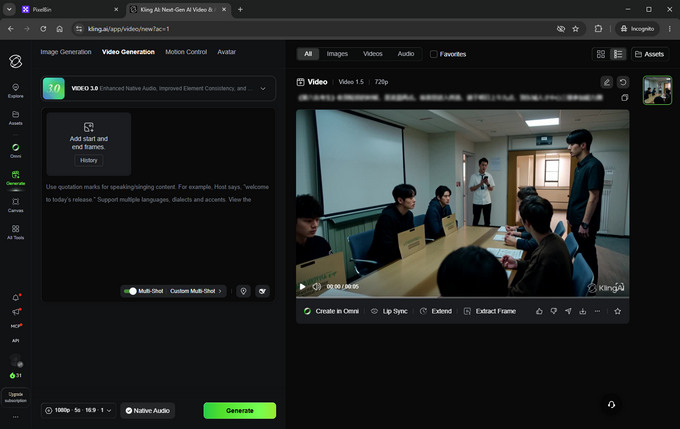The width and height of the screenshot is (680, 429).
Task: Like the generated video with thumbs up
Action: (x=539, y=311)
